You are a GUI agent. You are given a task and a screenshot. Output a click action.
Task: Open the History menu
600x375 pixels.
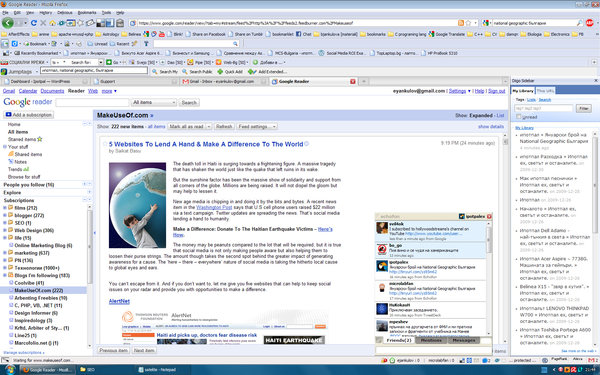(46, 13)
